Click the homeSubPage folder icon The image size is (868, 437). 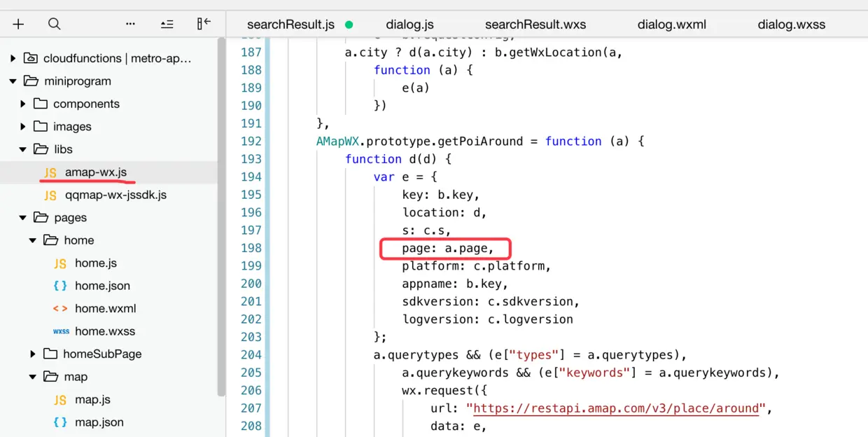50,354
